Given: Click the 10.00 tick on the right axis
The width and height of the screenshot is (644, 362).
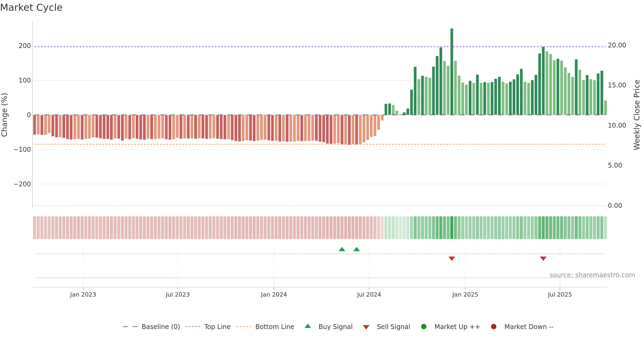Looking at the screenshot, I should click(x=617, y=125).
